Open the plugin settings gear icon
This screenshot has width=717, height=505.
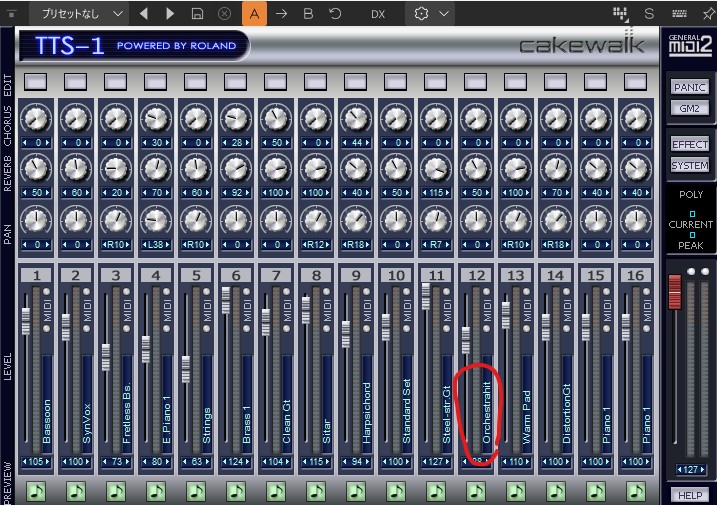(421, 14)
